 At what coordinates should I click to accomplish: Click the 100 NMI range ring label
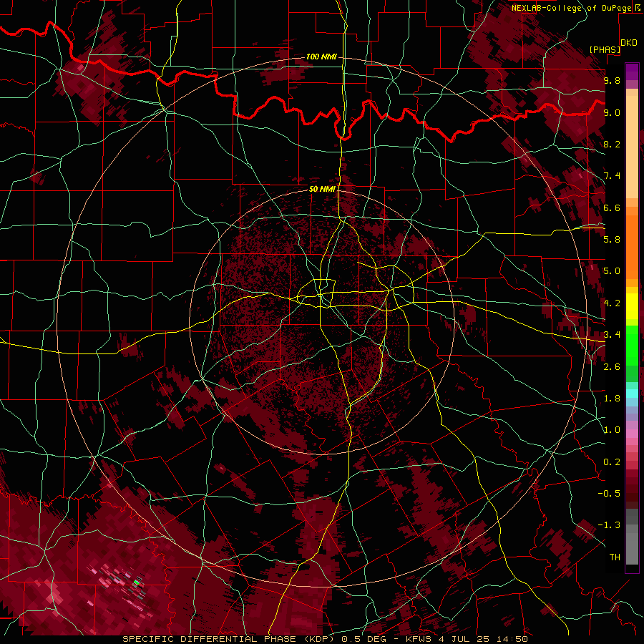[321, 57]
